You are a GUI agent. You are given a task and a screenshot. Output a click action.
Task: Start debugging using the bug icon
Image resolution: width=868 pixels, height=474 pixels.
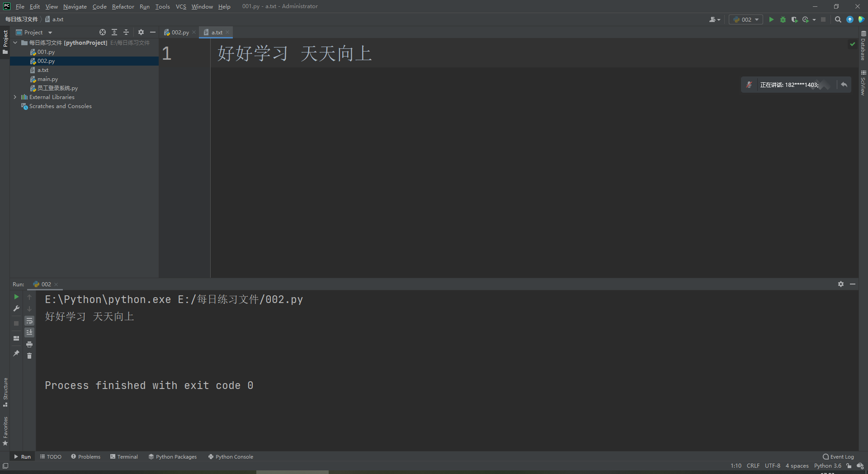click(x=783, y=19)
